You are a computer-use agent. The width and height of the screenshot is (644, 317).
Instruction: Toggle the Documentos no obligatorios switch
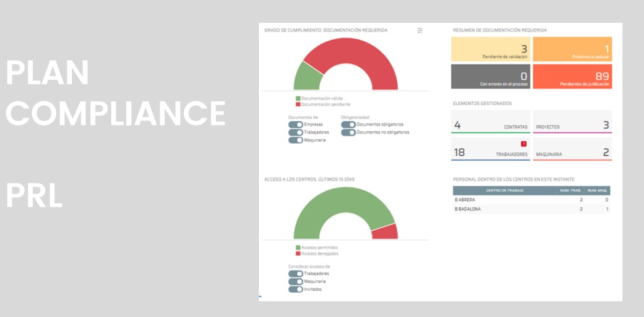348,132
